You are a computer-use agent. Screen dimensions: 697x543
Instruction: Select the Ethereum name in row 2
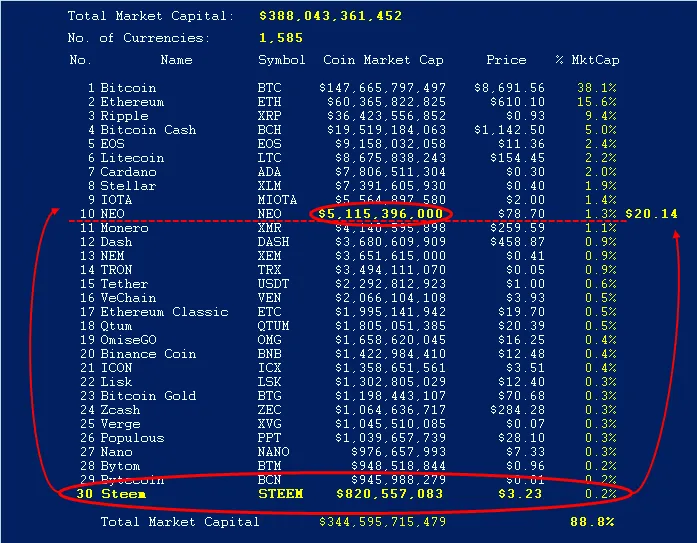pyautogui.click(x=132, y=102)
